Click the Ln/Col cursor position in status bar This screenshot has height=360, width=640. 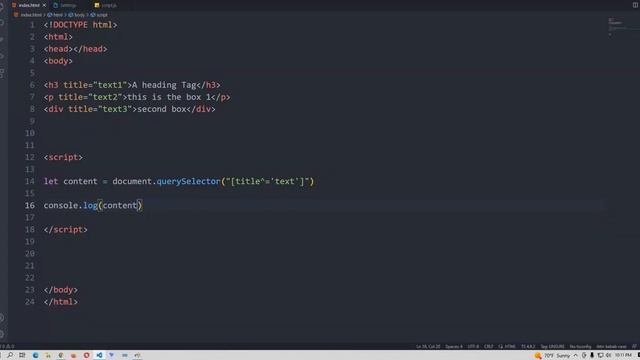tap(428, 347)
